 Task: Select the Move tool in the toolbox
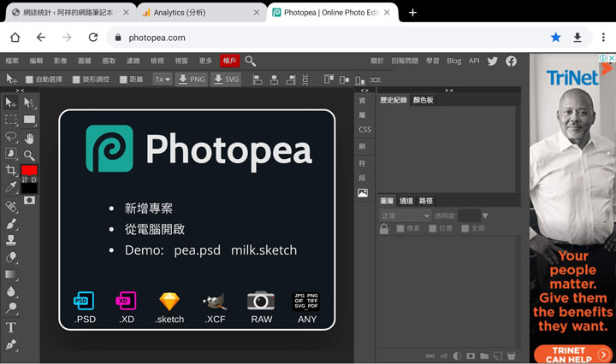pos(10,103)
